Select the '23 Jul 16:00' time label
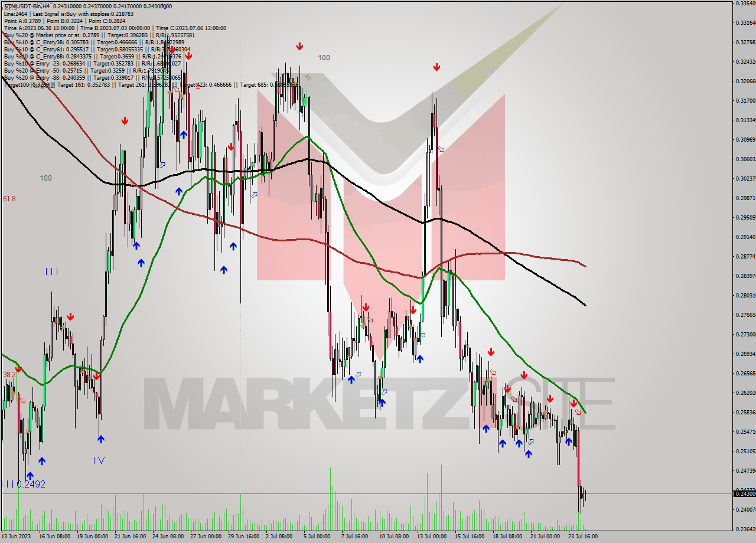756x543 pixels. (x=583, y=537)
